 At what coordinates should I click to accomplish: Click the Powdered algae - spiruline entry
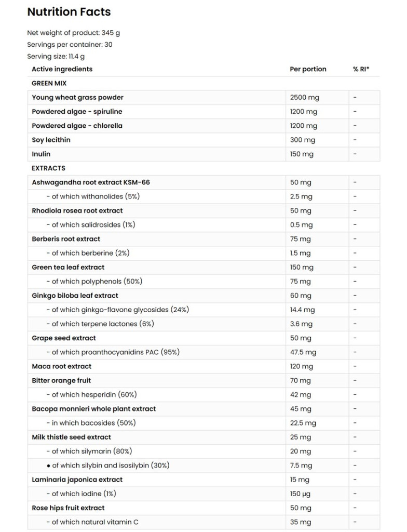click(x=77, y=112)
